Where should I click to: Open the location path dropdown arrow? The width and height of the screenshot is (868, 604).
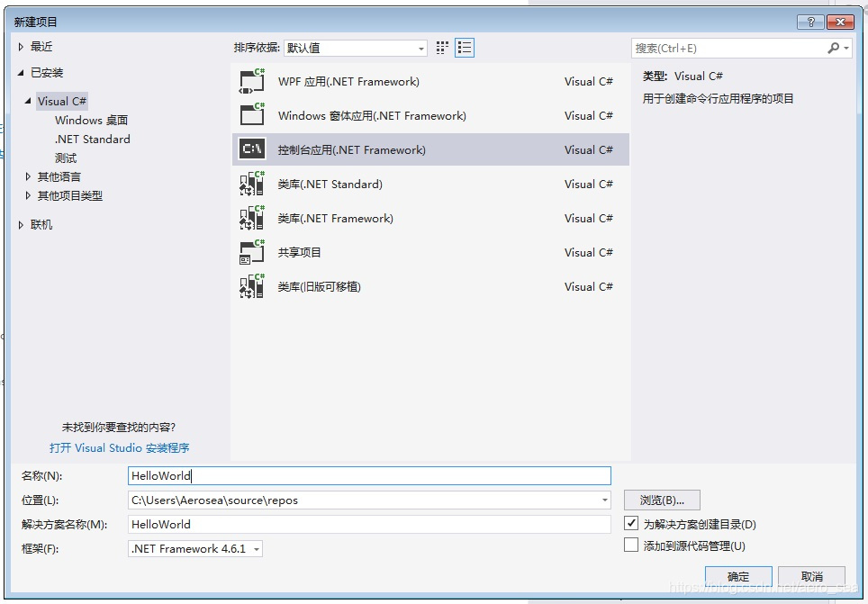(604, 500)
